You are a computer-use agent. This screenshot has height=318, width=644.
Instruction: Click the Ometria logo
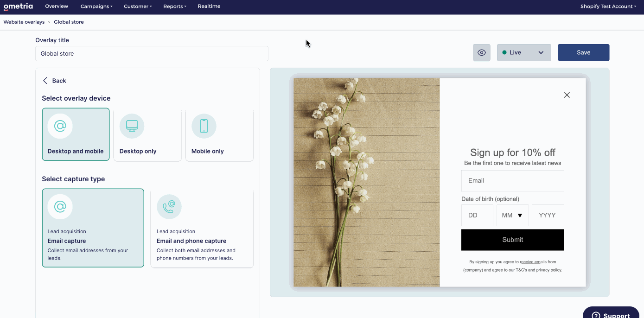click(18, 6)
